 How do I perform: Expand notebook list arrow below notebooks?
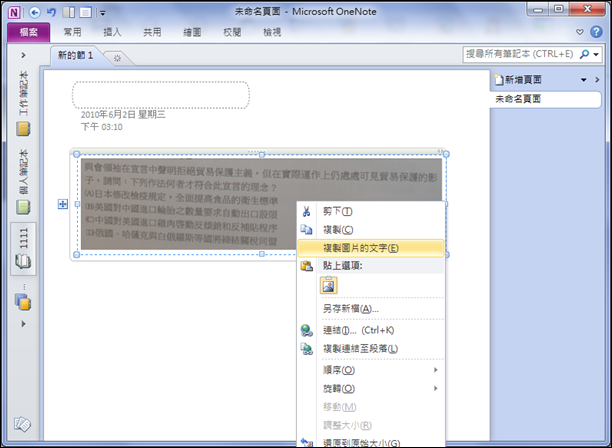23,324
